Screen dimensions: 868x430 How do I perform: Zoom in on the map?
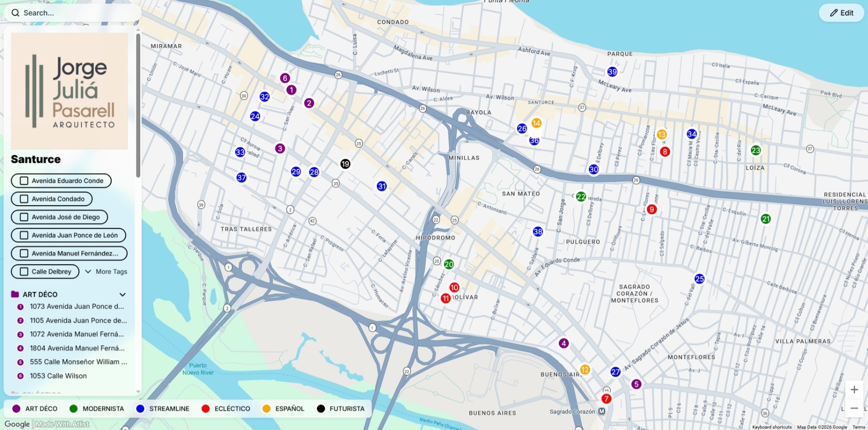pos(854,390)
